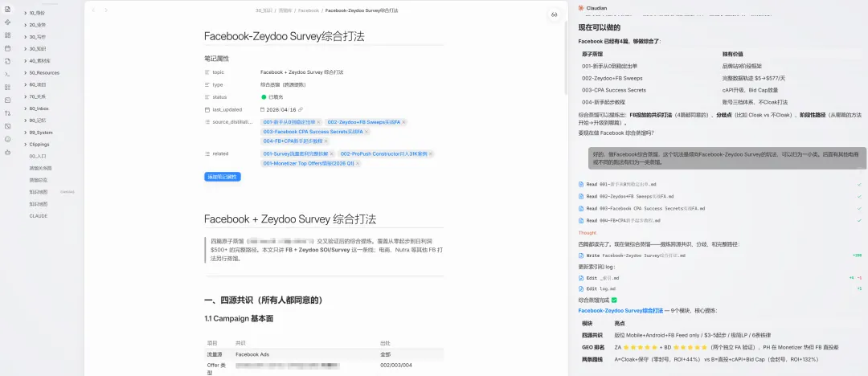Click the 添加笔记属性 button

pos(223,177)
